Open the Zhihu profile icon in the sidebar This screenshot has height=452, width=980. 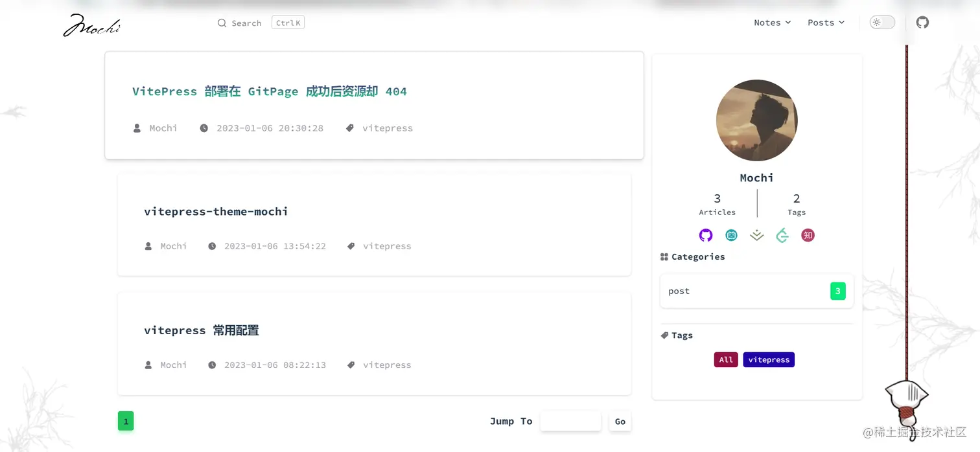tap(808, 235)
